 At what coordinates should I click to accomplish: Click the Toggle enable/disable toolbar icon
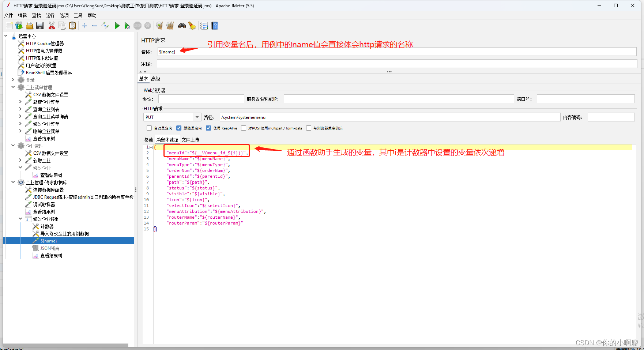[x=105, y=26]
